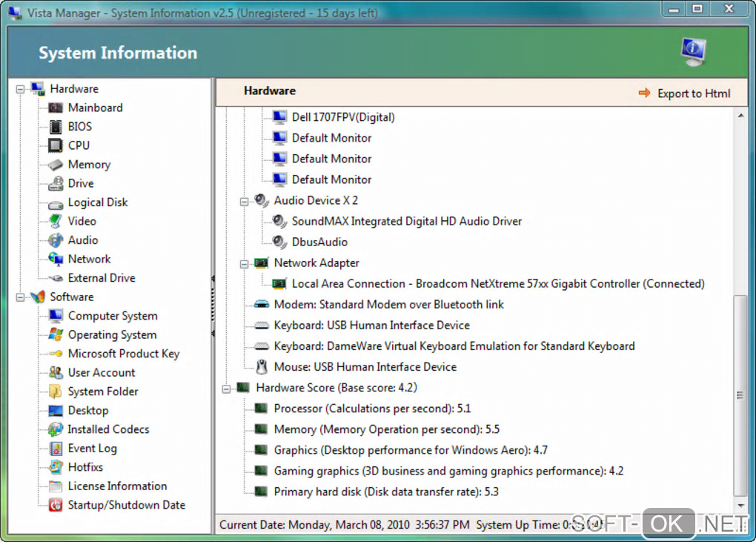756x542 pixels.
Task: Click the Operating System Windows flag icon
Action: 56,334
